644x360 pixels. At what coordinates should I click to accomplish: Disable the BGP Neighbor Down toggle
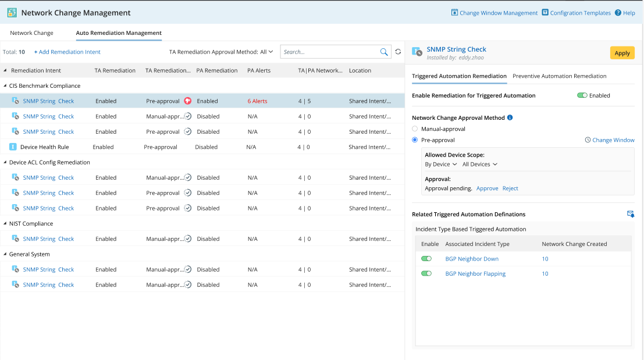point(426,259)
